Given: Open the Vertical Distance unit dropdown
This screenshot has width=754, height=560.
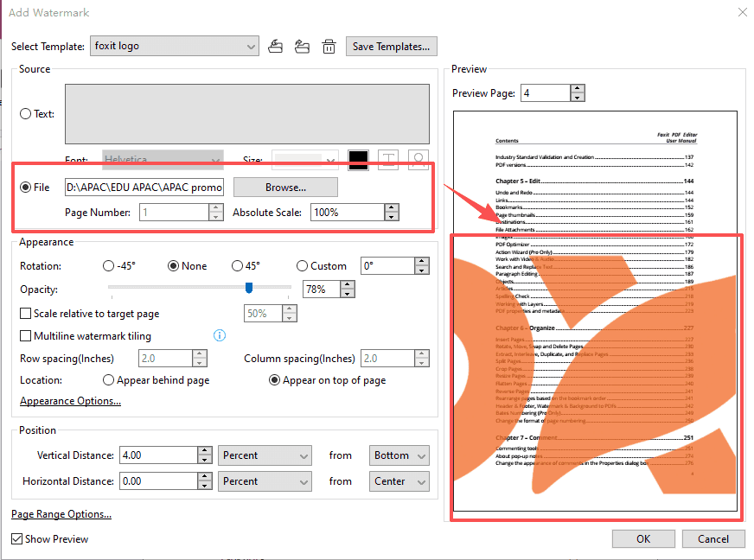Looking at the screenshot, I should (x=265, y=455).
